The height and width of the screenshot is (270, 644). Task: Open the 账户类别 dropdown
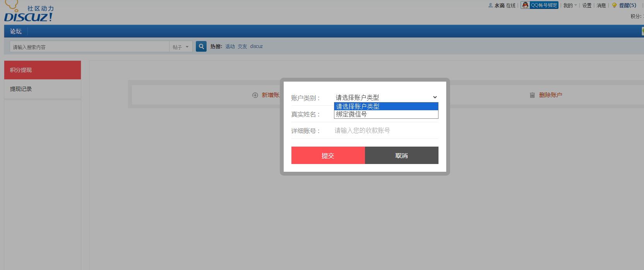click(386, 97)
